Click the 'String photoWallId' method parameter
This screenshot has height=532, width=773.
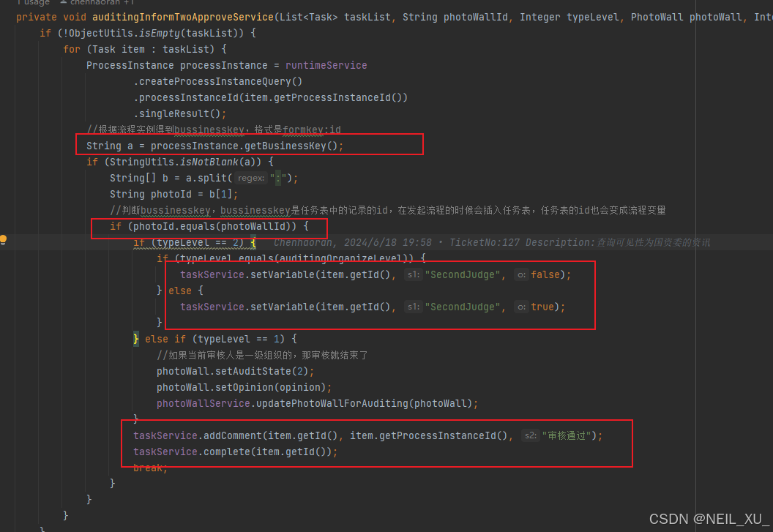(x=455, y=18)
